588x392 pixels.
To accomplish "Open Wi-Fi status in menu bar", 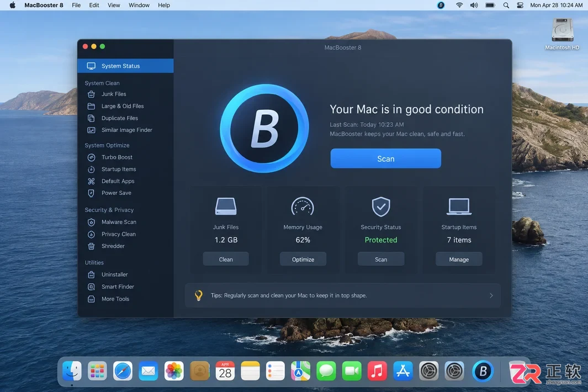I will click(x=459, y=6).
